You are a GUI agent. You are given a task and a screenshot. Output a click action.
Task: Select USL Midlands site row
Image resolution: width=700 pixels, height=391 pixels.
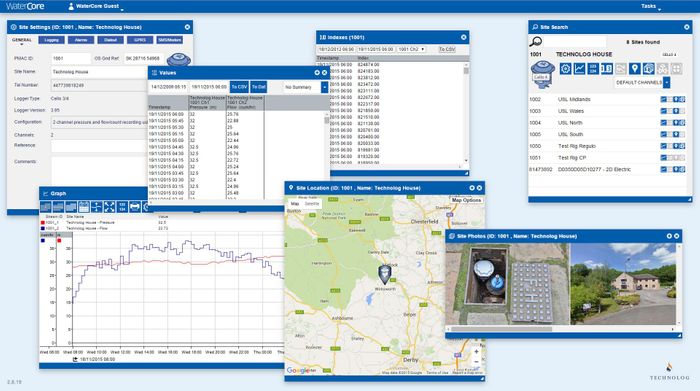point(608,100)
